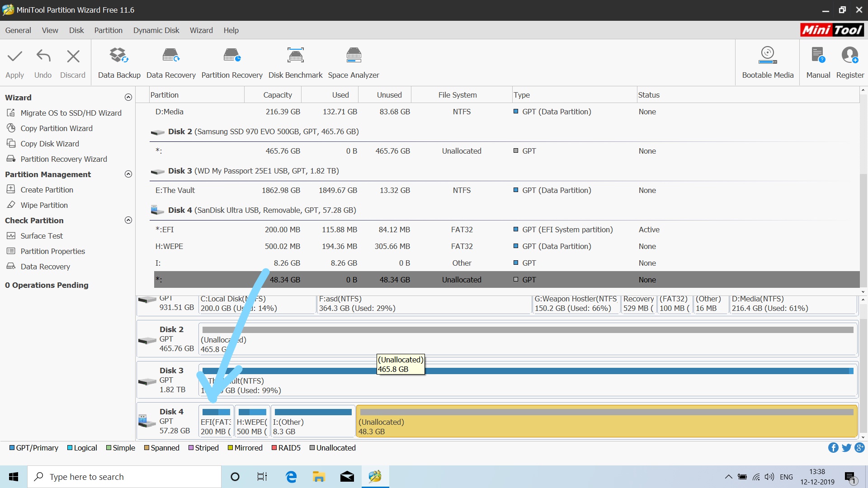Screen dimensions: 868x488
Task: Click F:asd(NTFS) block in disk map
Action: (425, 304)
